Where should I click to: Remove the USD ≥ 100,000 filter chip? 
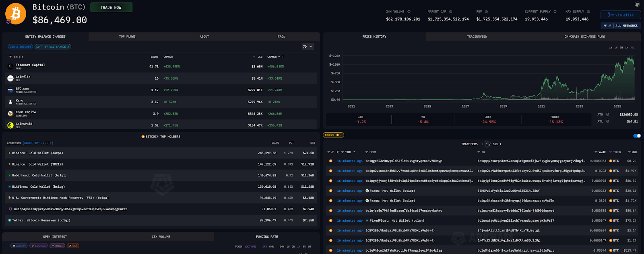coord(20,47)
